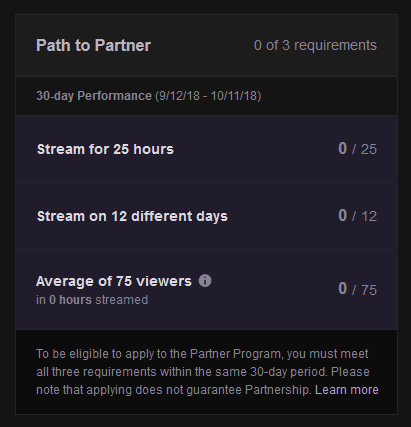Click the bold 0 in hours progress

[343, 148]
